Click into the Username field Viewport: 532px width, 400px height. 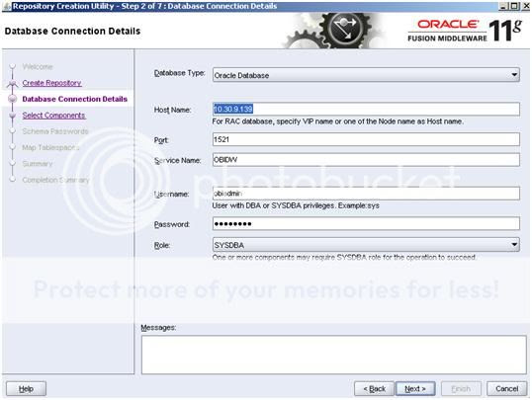tap(366, 194)
